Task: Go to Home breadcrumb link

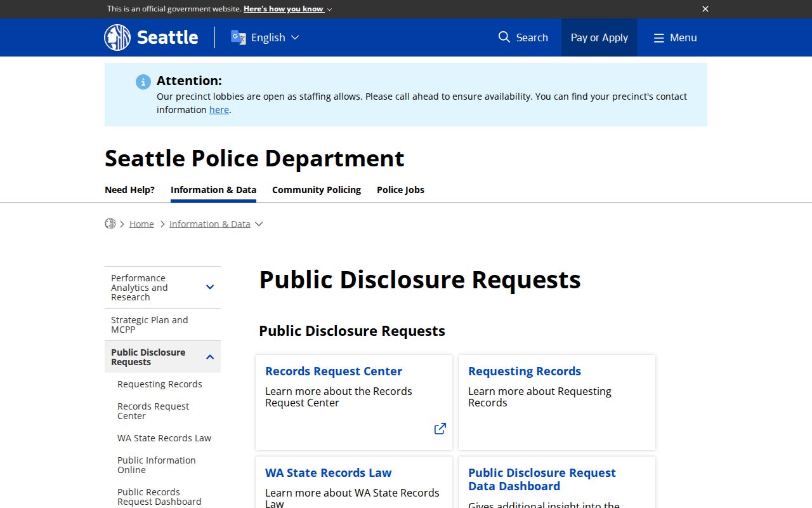Action: (141, 224)
